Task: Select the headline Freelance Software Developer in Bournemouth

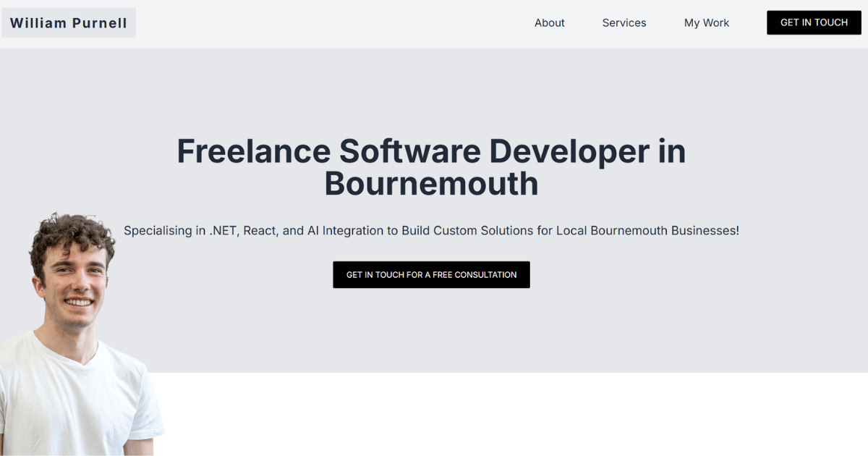Action: coord(431,166)
